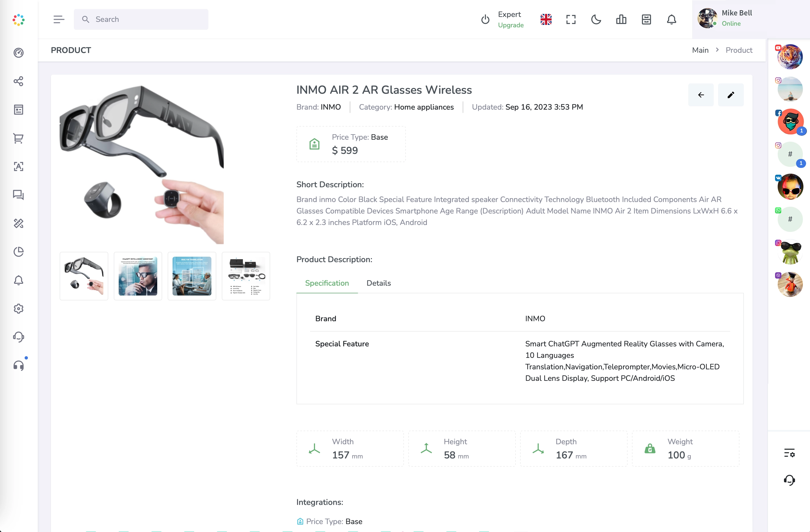
Task: Select the ChatGPT assistant thumbnail image
Action: pos(138,276)
